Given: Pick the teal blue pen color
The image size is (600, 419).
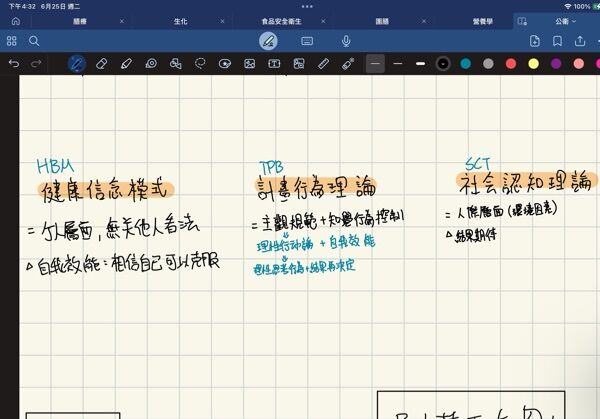Looking at the screenshot, I should [466, 63].
